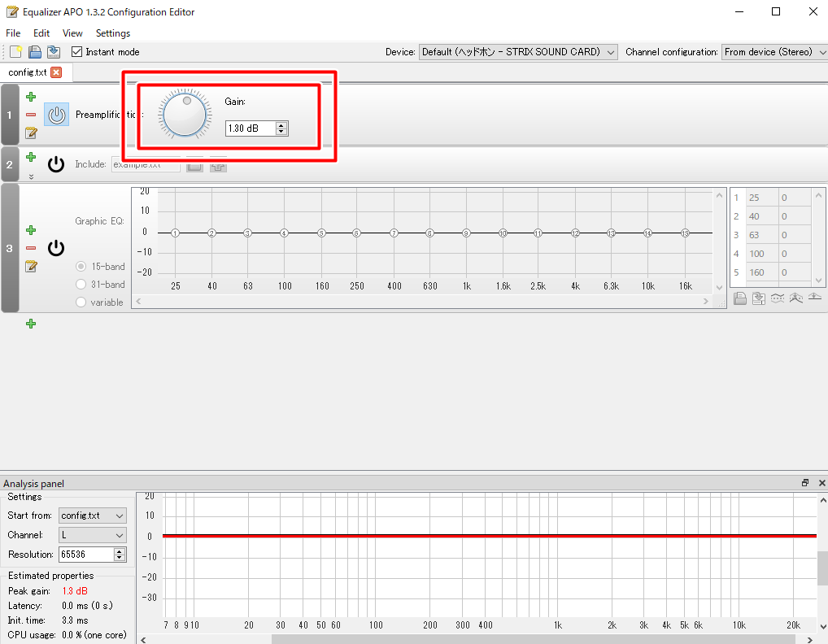Screen dimensions: 828x644
Task: Edit Preamplification row as text
Action: tap(31, 133)
